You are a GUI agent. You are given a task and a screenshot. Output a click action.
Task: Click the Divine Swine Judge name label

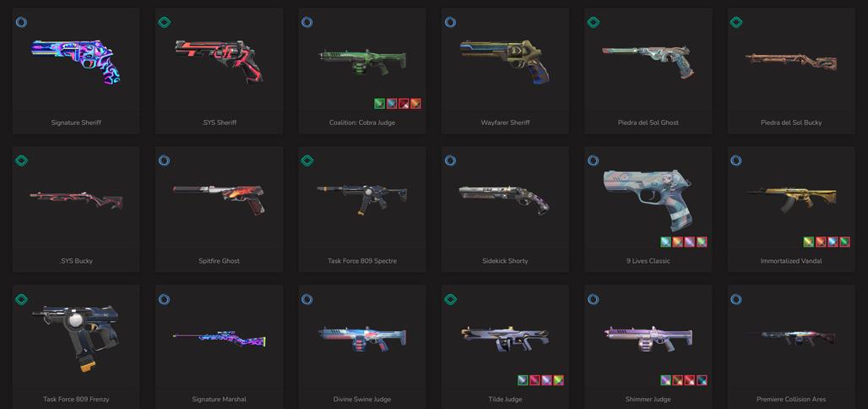click(x=362, y=399)
